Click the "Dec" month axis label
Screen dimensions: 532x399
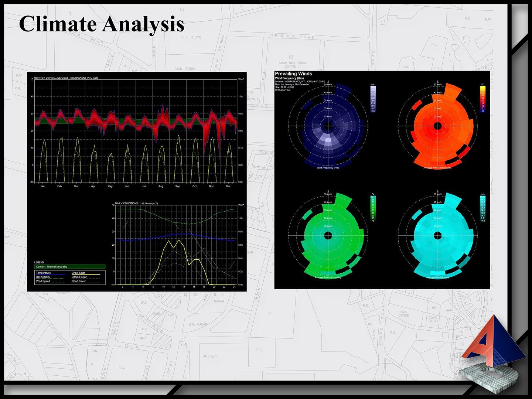tap(228, 187)
